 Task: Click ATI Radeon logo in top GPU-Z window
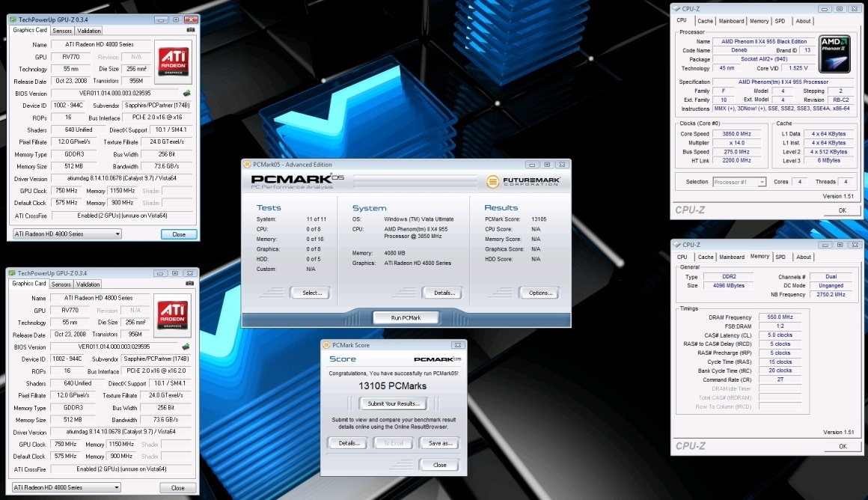pos(174,61)
